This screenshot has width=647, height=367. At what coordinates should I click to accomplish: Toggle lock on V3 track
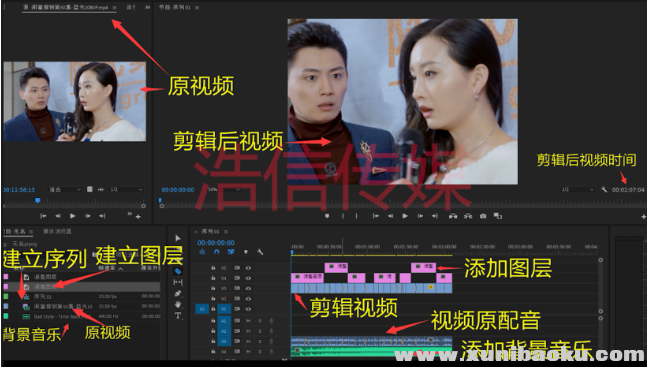click(213, 288)
